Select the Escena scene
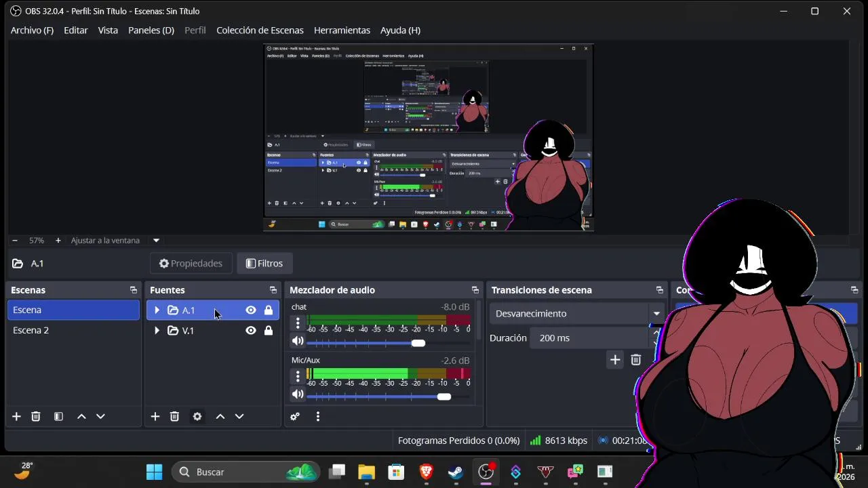 73,310
